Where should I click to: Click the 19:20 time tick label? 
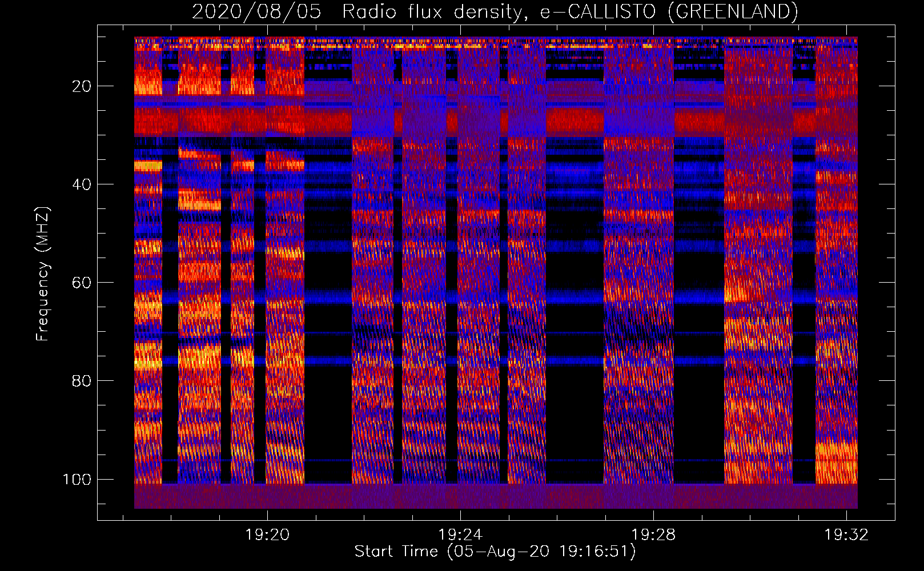click(267, 535)
